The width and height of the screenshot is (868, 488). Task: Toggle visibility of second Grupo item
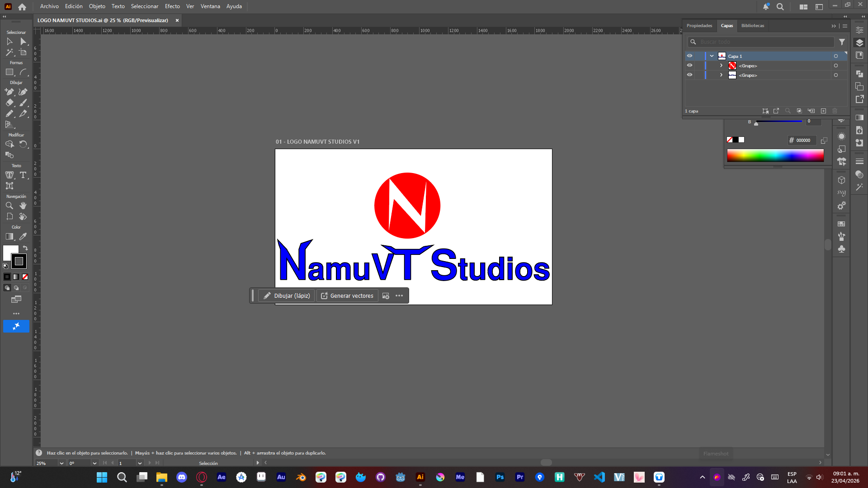coord(689,75)
